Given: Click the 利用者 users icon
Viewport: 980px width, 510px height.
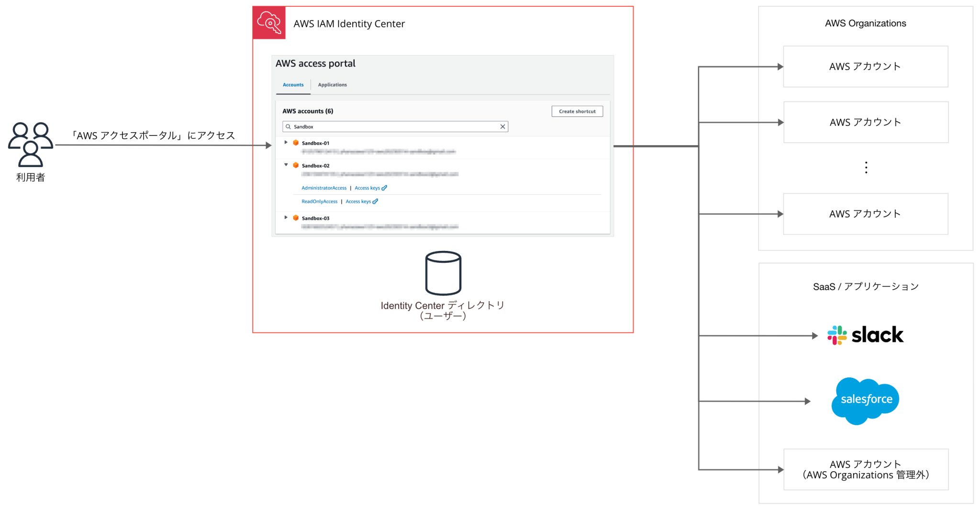Looking at the screenshot, I should pos(30,144).
